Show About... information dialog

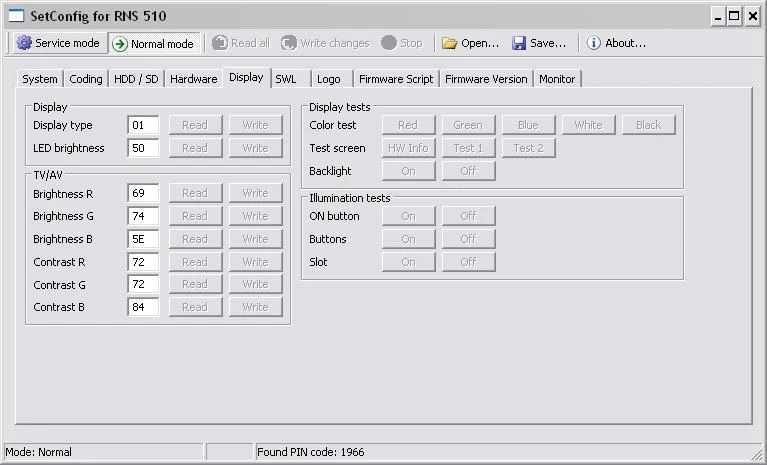click(616, 43)
